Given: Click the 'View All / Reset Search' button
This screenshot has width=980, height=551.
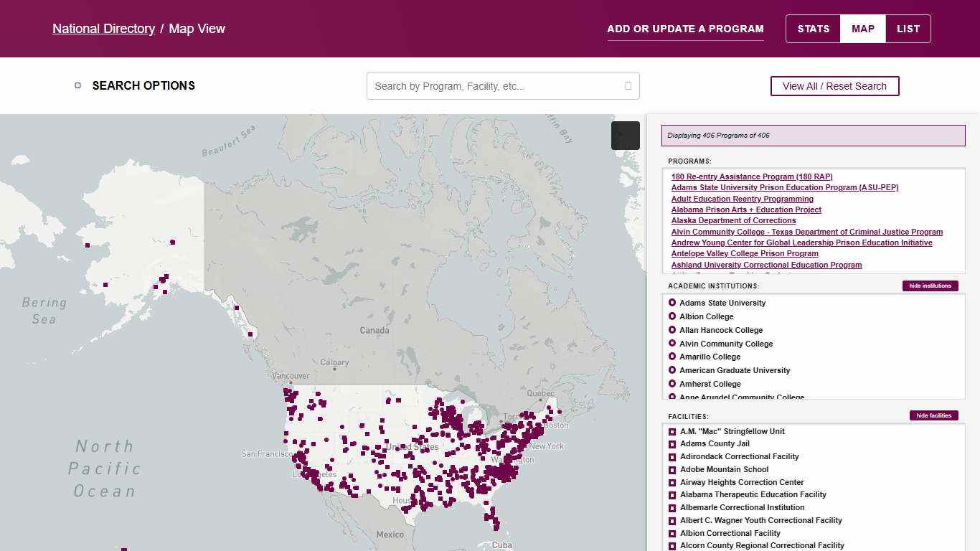Looking at the screenshot, I should (x=834, y=85).
